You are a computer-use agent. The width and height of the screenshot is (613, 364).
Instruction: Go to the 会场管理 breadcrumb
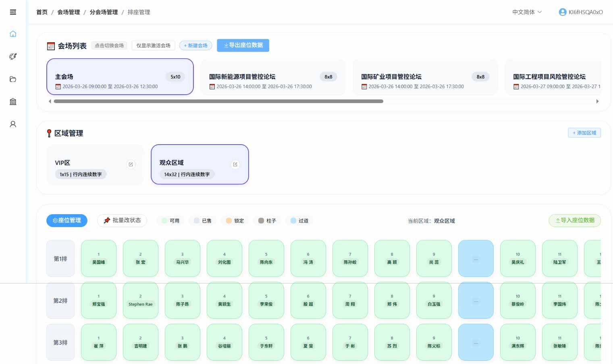point(69,12)
